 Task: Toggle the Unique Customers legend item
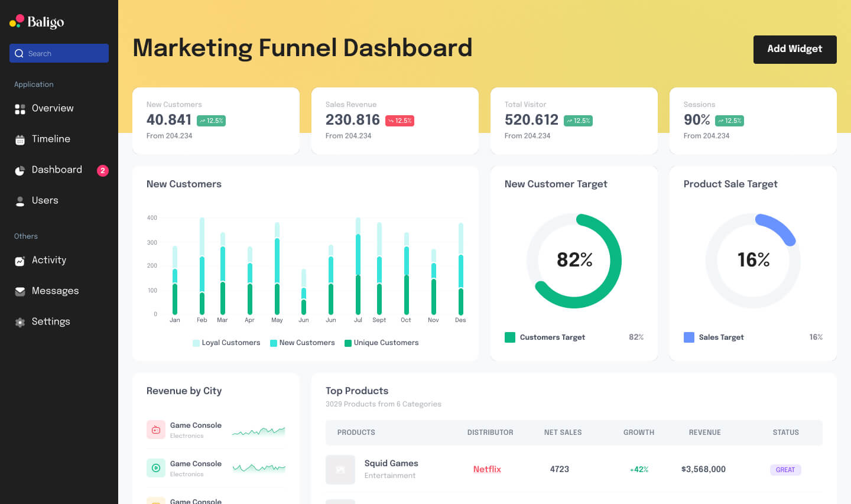coord(381,343)
